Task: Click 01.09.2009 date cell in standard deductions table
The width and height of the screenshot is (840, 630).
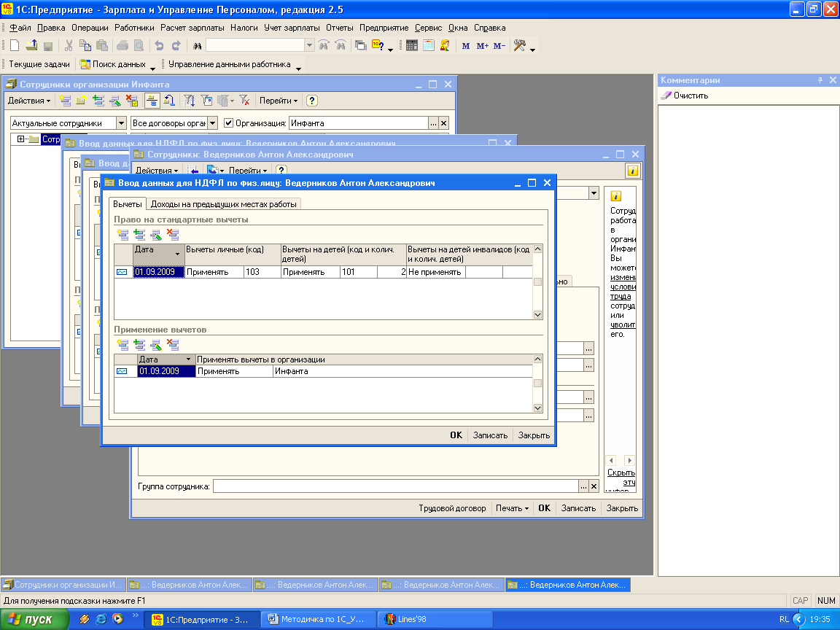Action: pyautogui.click(x=158, y=272)
